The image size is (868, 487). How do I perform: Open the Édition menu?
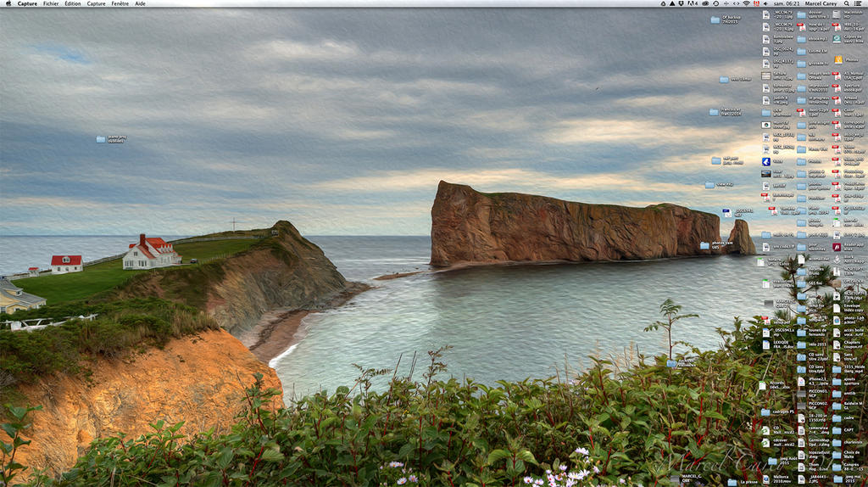[x=73, y=4]
